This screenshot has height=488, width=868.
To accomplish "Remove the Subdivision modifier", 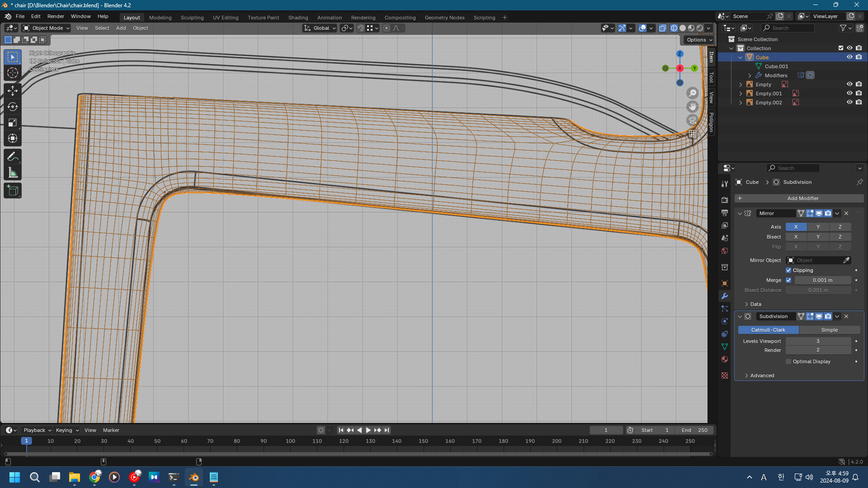I will click(x=846, y=316).
